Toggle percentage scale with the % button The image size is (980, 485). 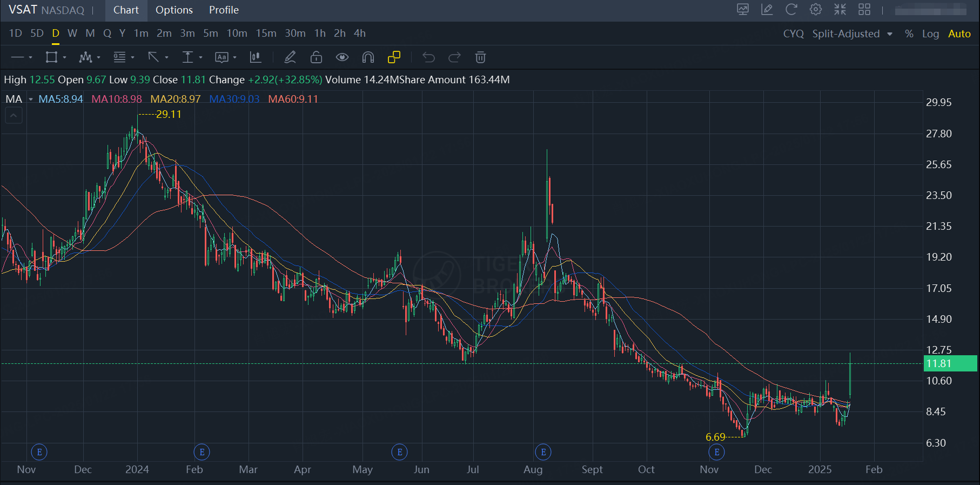tap(909, 34)
